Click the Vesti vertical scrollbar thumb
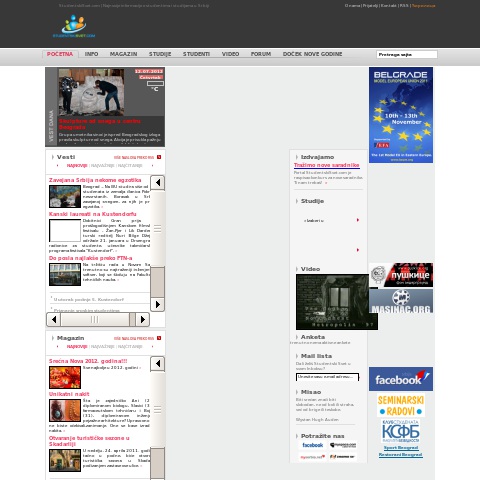The image size is (480, 480). point(157,282)
